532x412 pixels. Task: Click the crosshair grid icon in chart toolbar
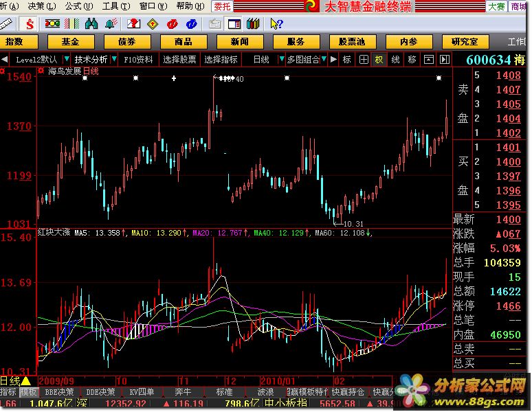click(364, 60)
